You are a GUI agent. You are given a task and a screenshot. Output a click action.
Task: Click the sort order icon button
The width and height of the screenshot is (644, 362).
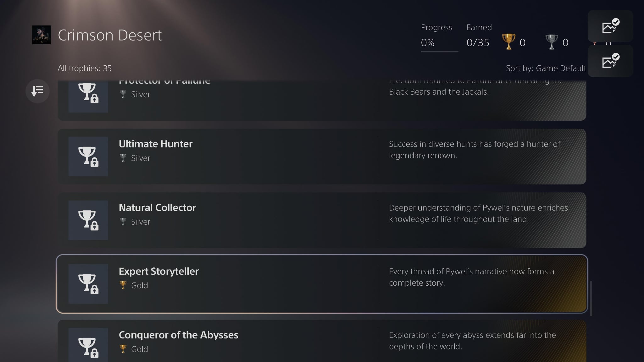[x=37, y=91]
